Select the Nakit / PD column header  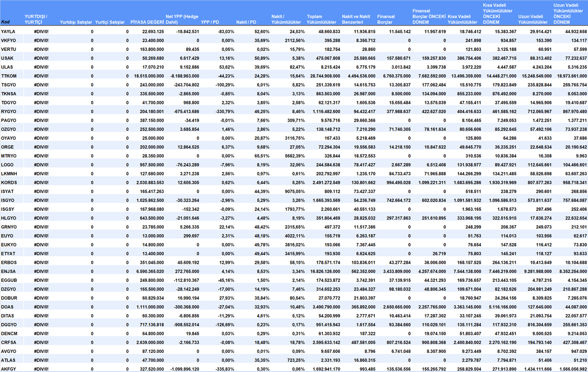point(246,22)
